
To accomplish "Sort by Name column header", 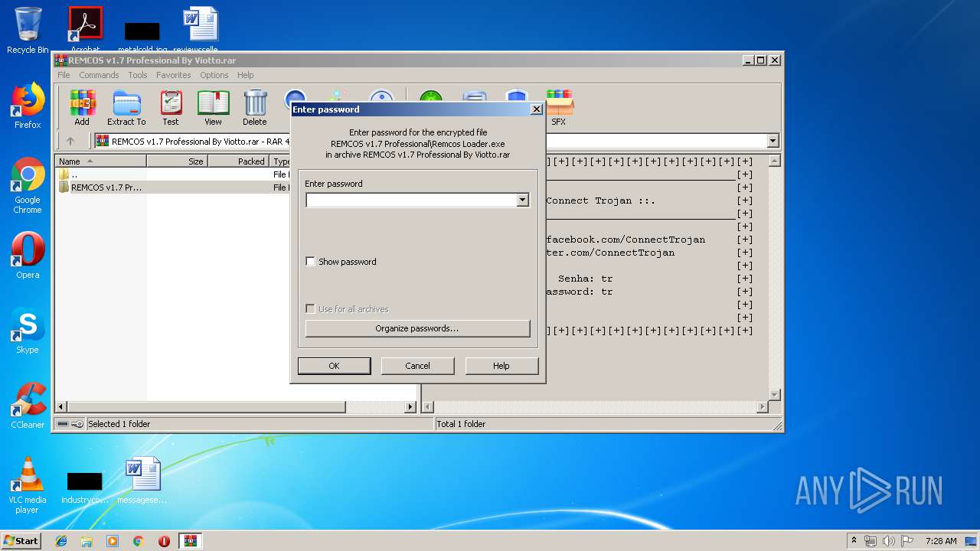I will (100, 161).
